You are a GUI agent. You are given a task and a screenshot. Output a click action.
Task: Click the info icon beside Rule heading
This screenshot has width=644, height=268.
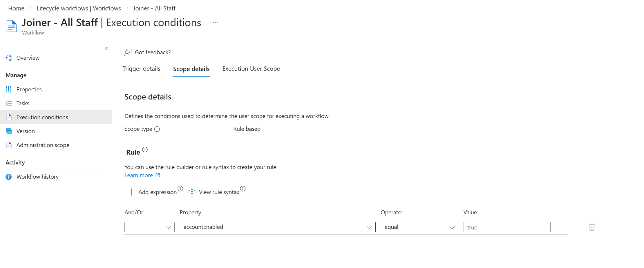[145, 150]
